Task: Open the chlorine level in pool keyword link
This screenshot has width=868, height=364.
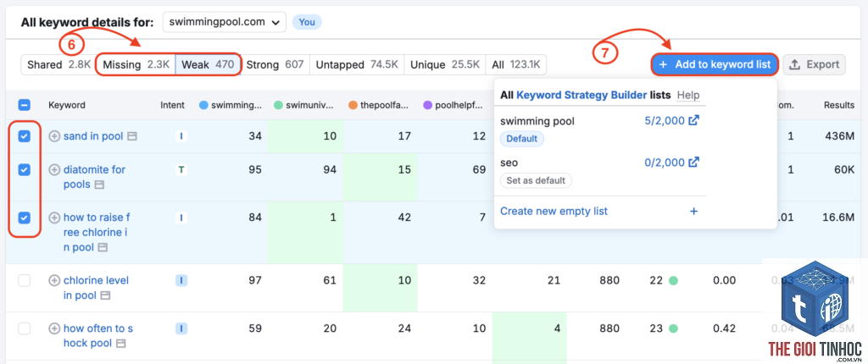Action: 96,288
